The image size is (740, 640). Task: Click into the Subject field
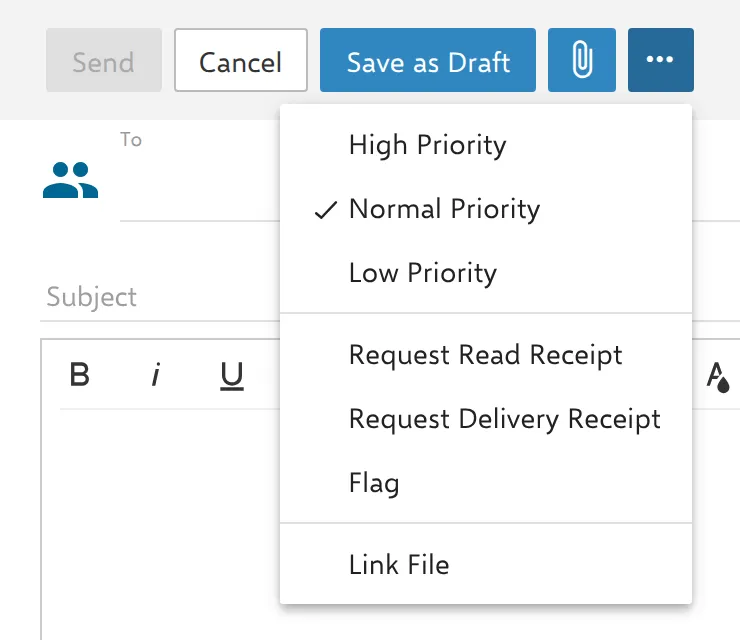click(160, 297)
